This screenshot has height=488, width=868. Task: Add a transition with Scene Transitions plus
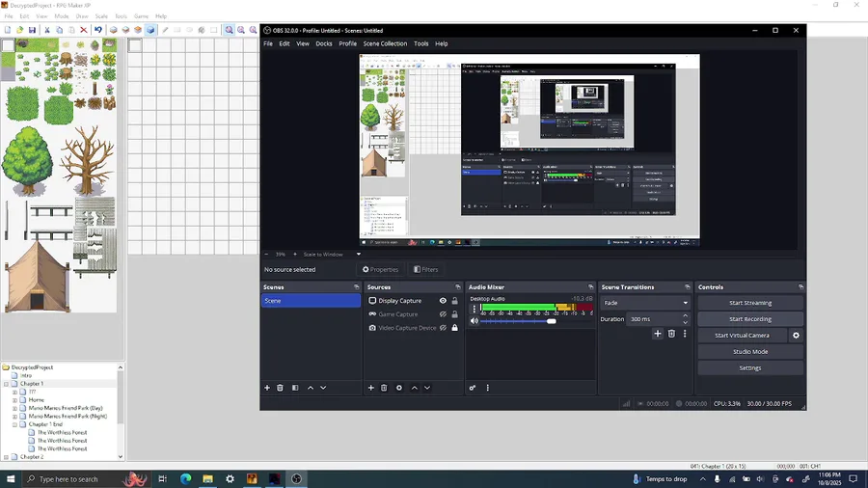pos(658,334)
